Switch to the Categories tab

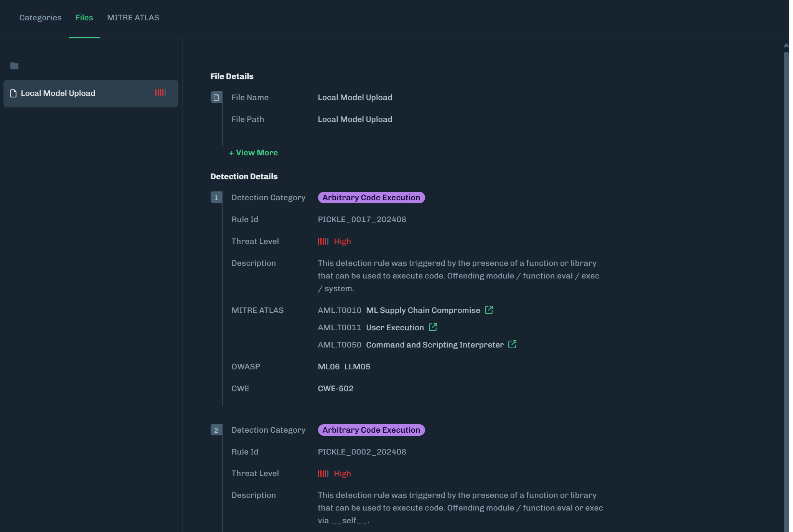pyautogui.click(x=40, y=18)
